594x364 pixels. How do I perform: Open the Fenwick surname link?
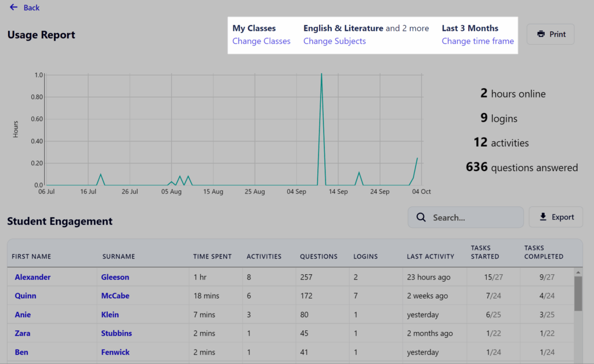pyautogui.click(x=115, y=352)
